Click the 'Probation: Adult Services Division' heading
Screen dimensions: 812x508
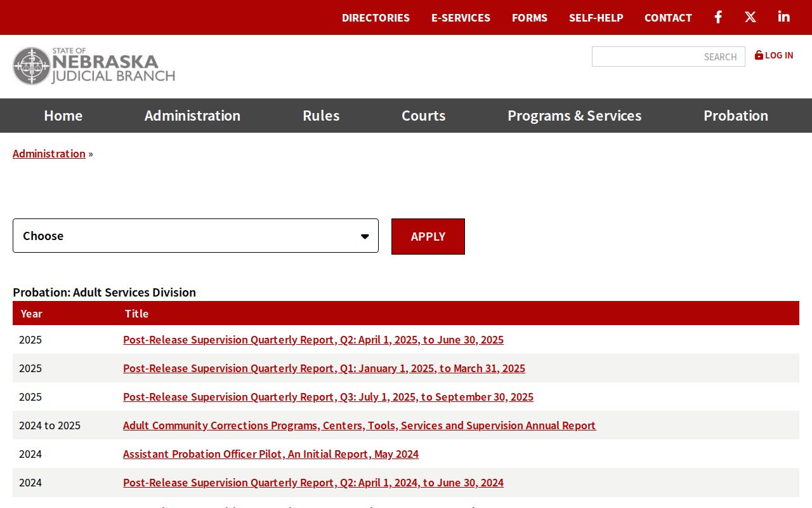coord(104,292)
